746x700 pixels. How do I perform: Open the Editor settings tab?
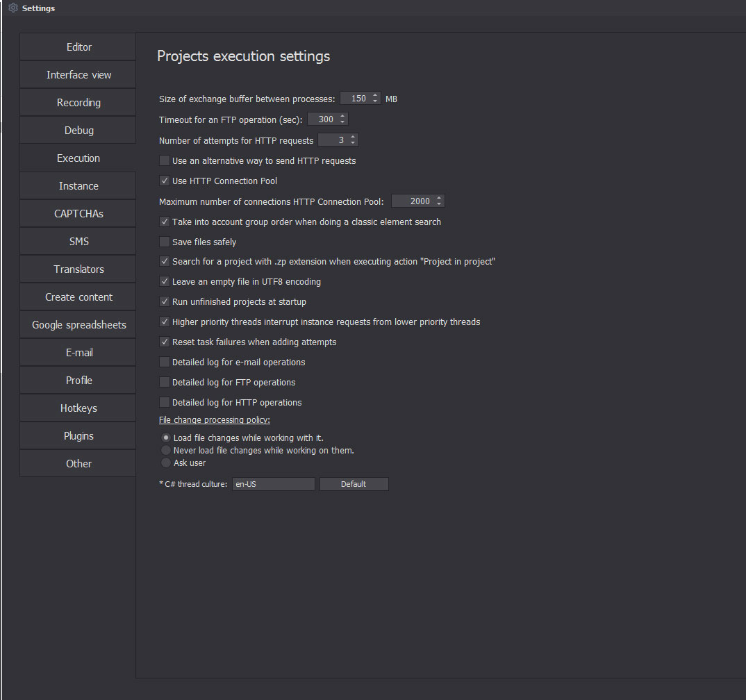[78, 47]
